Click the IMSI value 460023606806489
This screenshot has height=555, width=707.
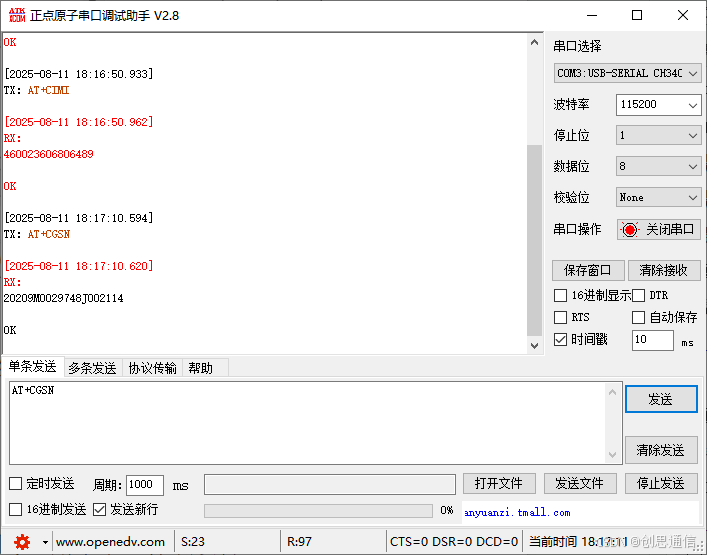[x=49, y=154]
